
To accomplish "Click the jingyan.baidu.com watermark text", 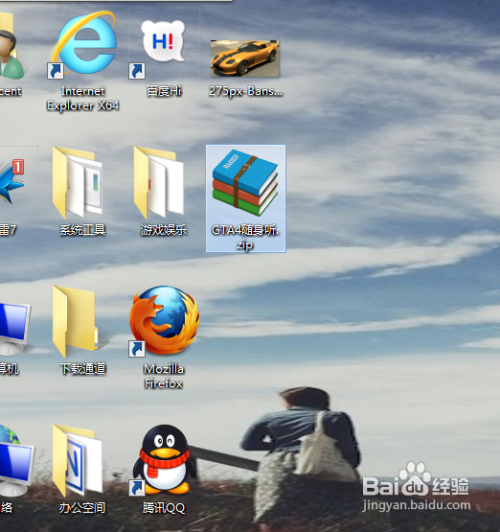I will click(x=416, y=505).
